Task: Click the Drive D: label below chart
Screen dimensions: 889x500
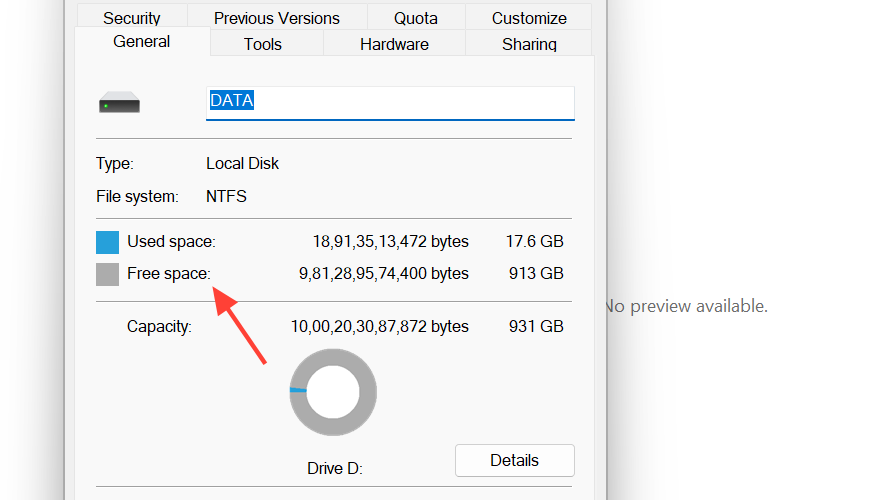Action: tap(334, 469)
